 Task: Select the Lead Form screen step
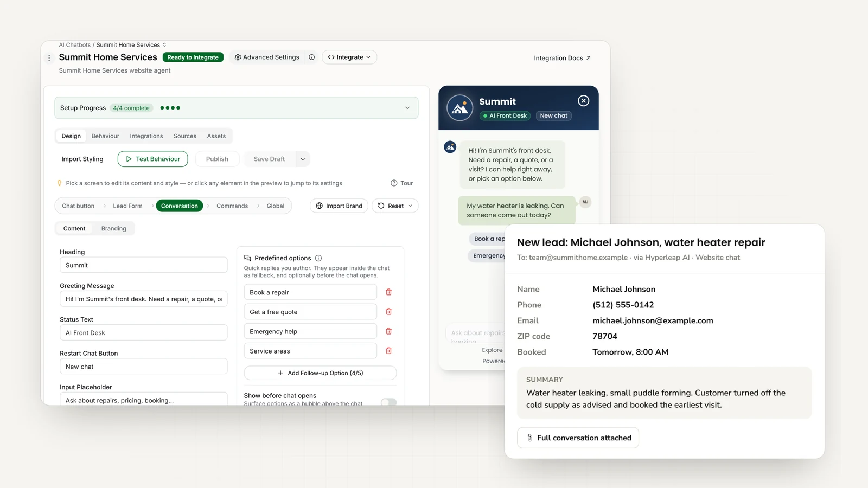point(128,206)
